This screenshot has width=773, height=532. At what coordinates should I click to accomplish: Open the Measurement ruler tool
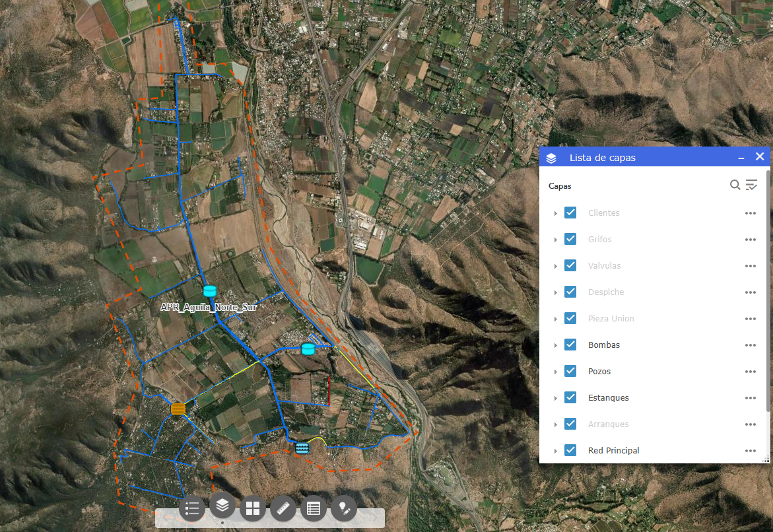tap(283, 508)
